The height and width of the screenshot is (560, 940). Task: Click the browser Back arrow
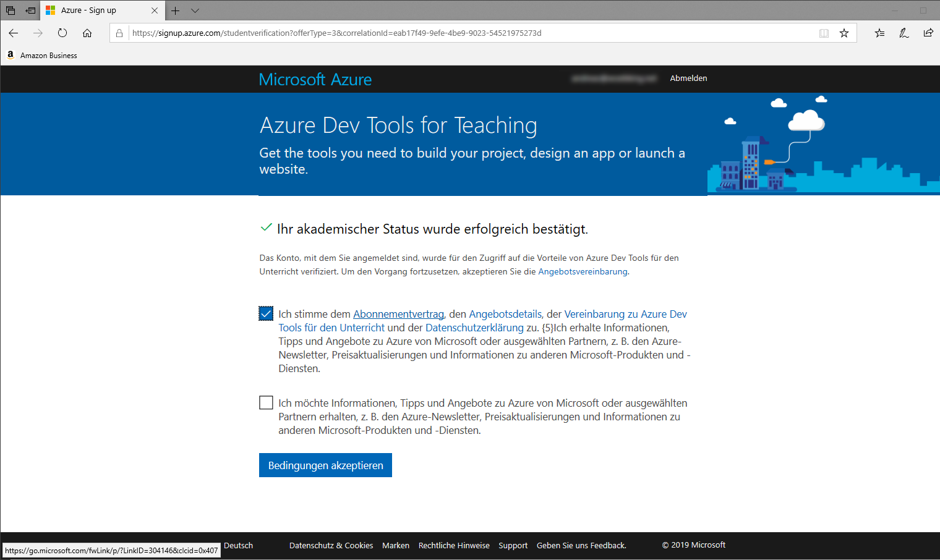(14, 33)
